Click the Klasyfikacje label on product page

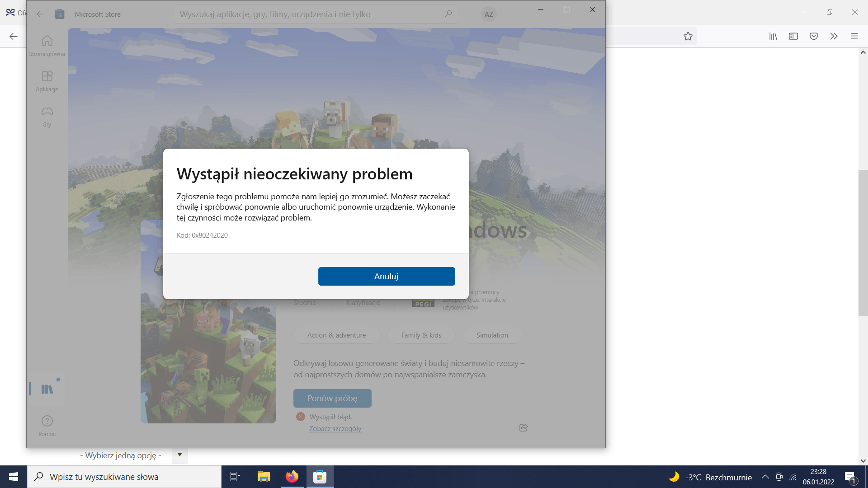coord(363,303)
